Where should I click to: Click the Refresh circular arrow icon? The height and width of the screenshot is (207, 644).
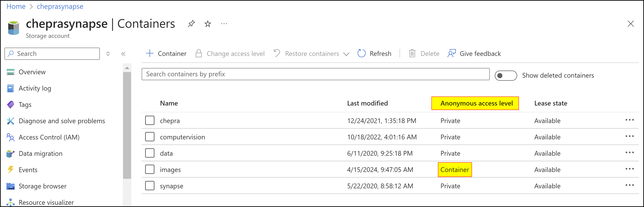(x=361, y=54)
